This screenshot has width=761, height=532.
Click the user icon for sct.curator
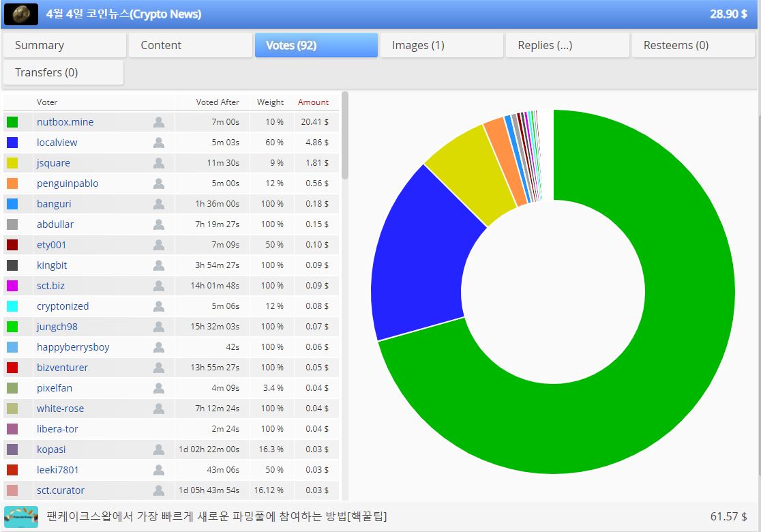click(x=159, y=491)
